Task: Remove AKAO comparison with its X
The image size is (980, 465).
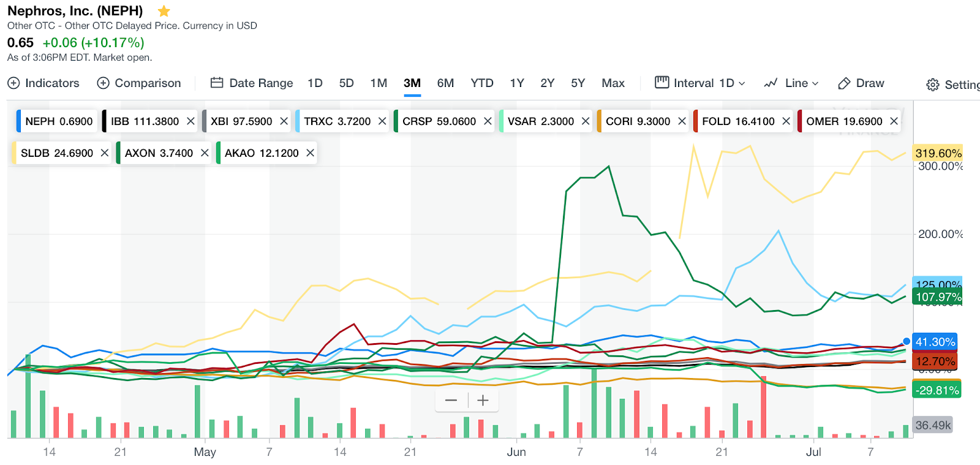Action: (x=311, y=153)
